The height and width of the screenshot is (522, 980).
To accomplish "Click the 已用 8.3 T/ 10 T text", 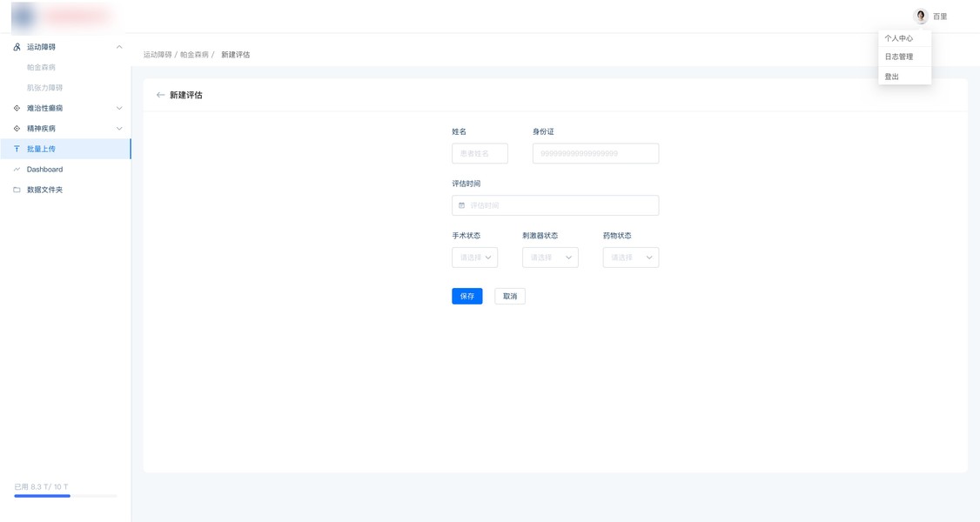I will point(41,486).
